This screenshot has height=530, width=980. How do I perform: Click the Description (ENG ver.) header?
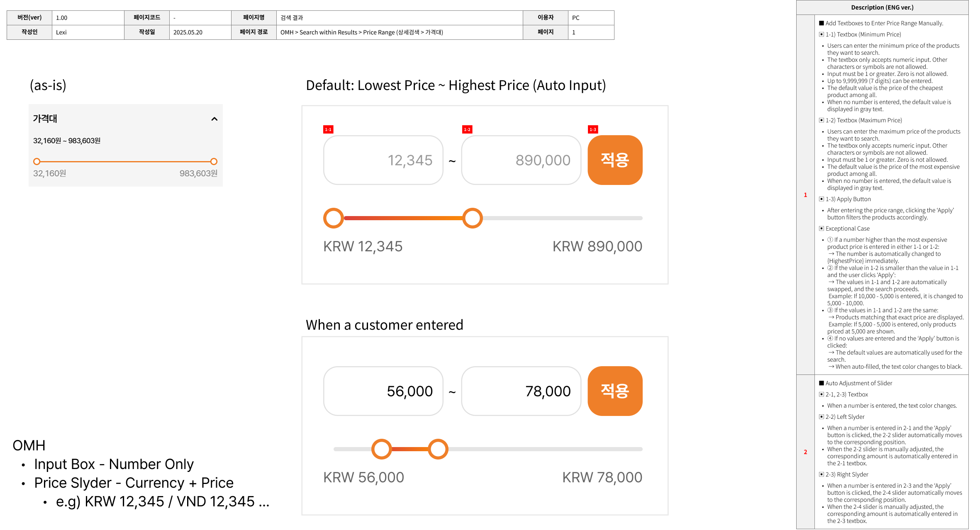[882, 7]
